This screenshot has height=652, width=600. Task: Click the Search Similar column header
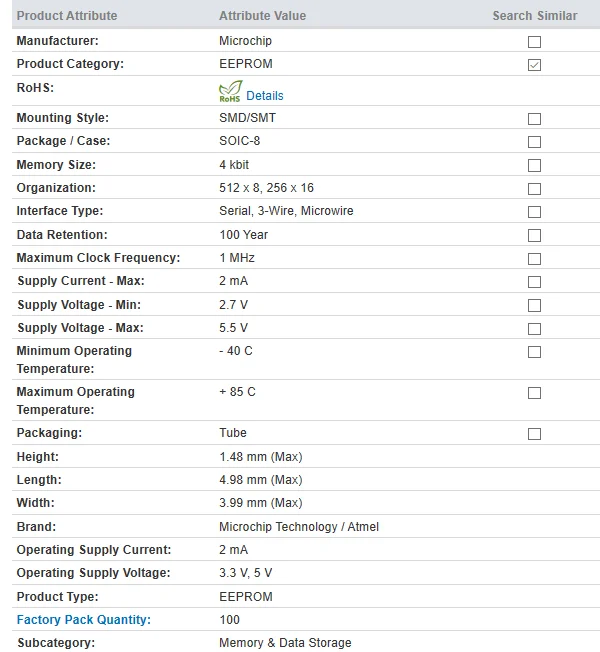pos(535,16)
